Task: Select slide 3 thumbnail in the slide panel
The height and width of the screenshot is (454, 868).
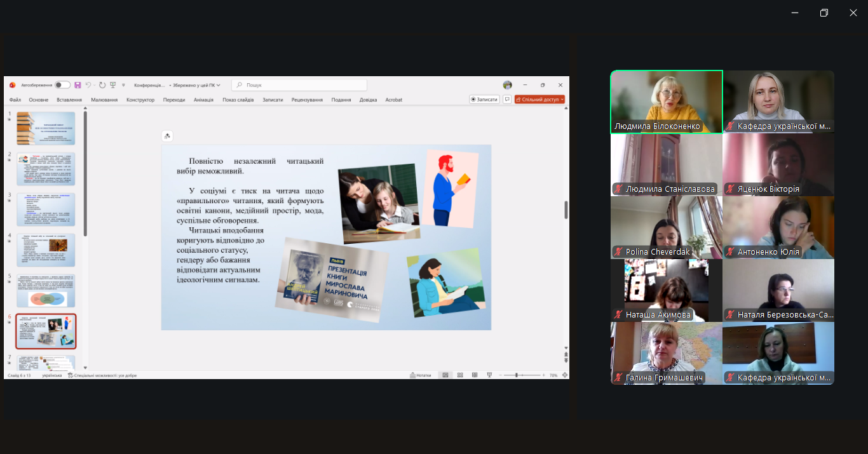Action: (x=46, y=209)
